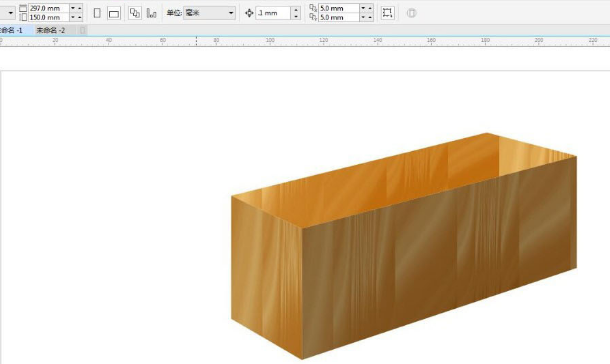Image resolution: width=610 pixels, height=364 pixels.
Task: Click the wooden box drawing on canvas
Action: (403, 246)
